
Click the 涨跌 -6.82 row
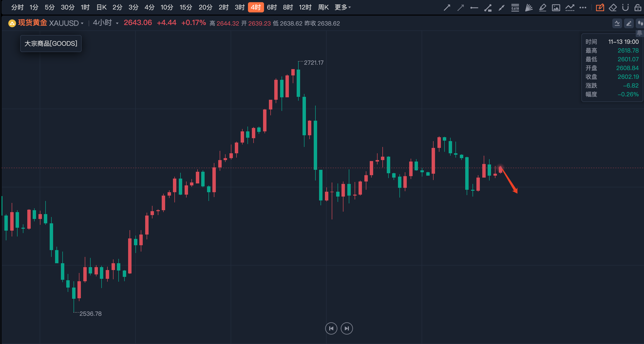pos(612,86)
